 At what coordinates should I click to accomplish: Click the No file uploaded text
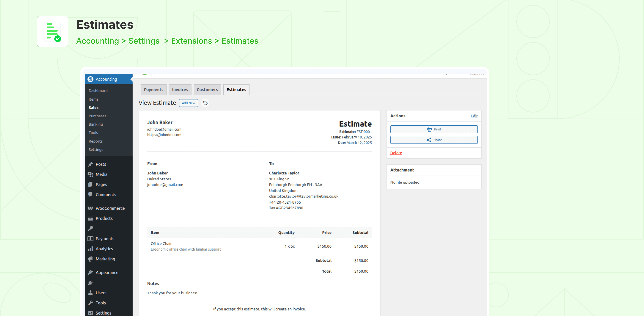405,182
